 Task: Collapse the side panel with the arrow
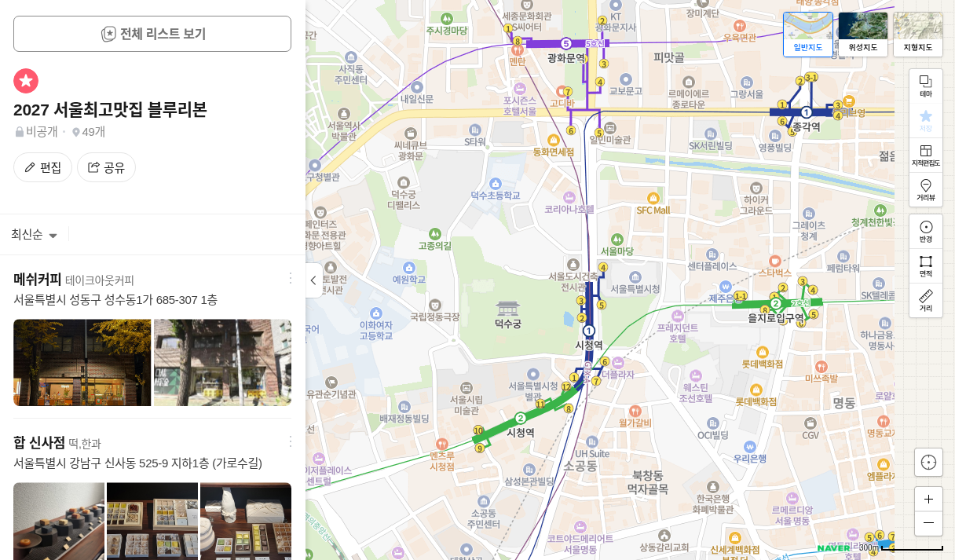tap(313, 280)
